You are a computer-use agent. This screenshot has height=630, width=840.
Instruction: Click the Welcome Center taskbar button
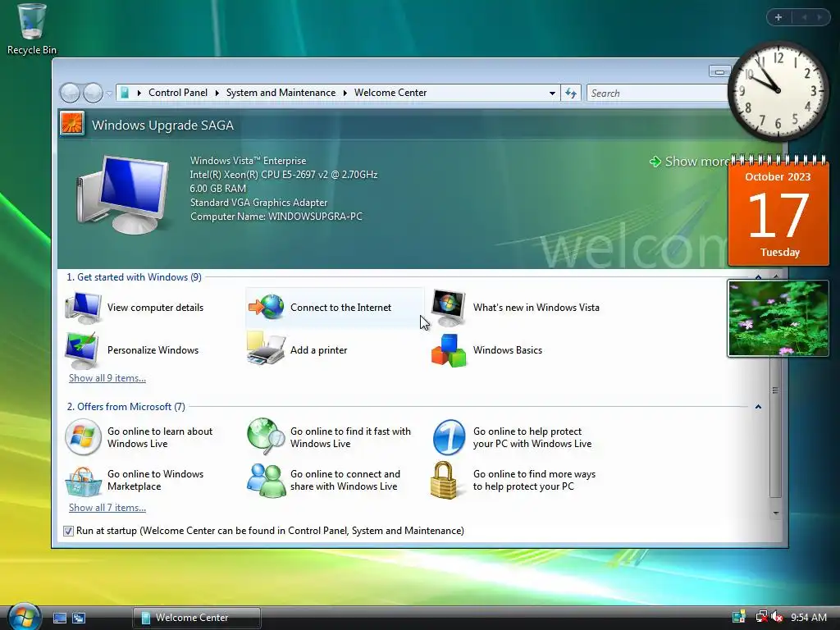[197, 618]
